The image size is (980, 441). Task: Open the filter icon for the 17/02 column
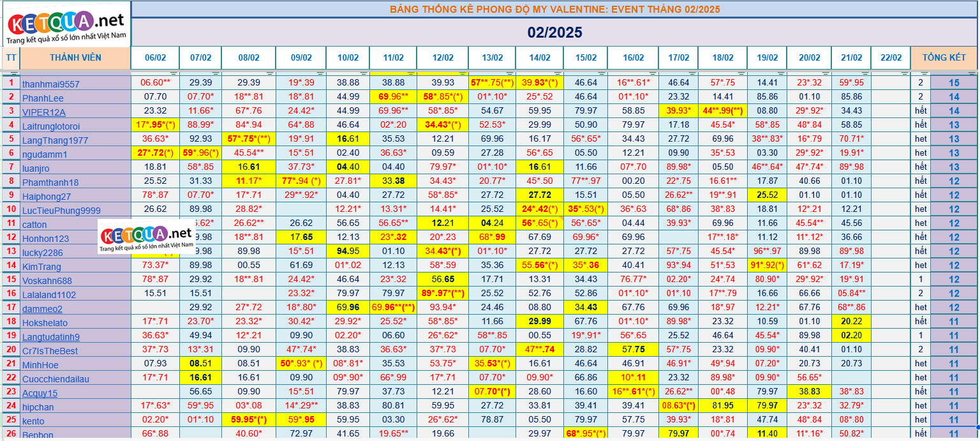693,74
